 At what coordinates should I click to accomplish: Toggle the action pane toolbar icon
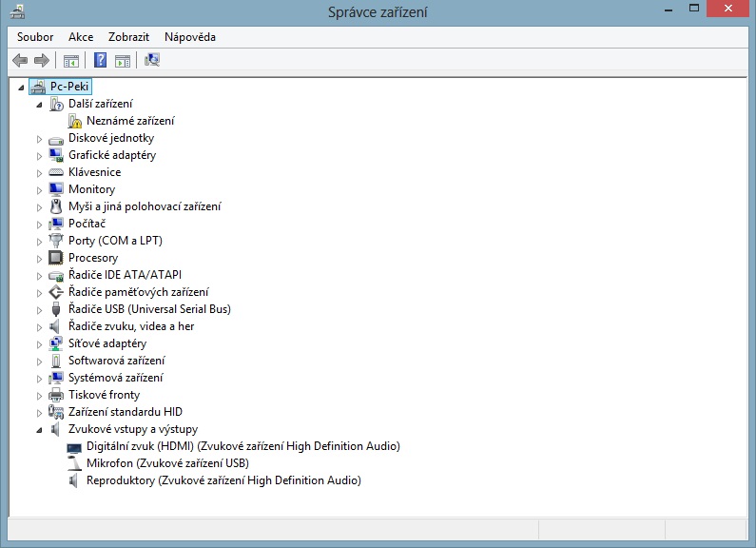123,61
